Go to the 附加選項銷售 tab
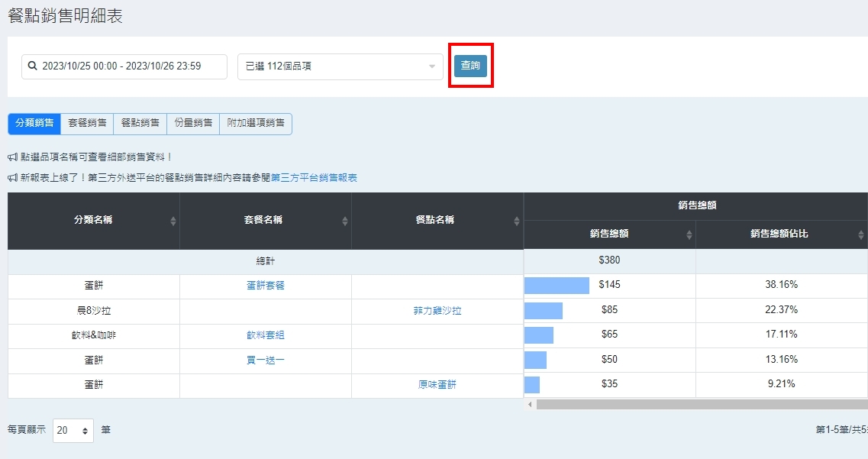 pos(256,123)
